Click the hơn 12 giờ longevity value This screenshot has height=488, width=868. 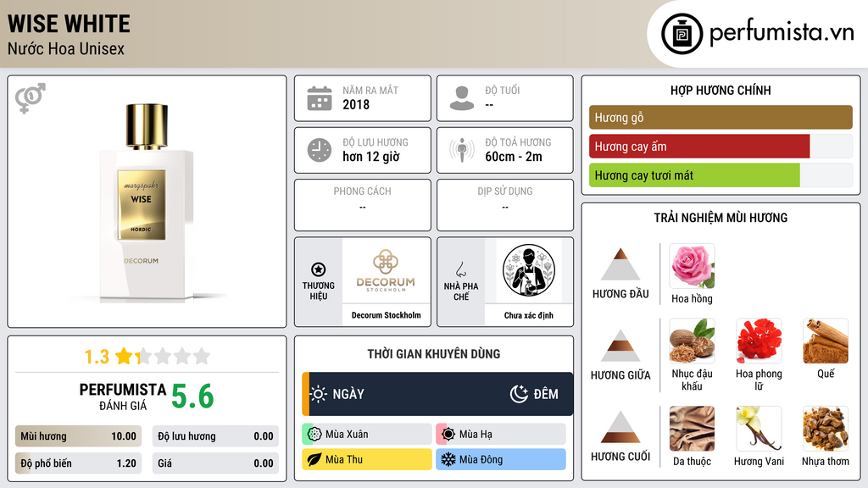[x=371, y=157]
